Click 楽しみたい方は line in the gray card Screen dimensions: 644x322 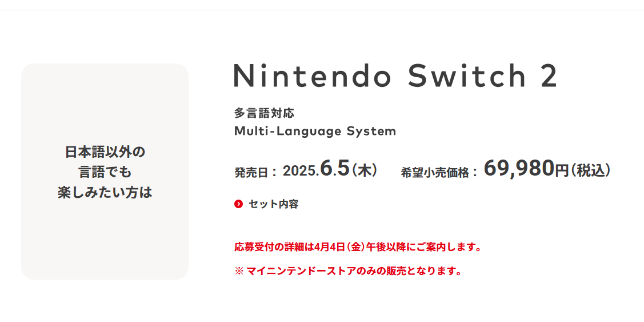point(105,192)
